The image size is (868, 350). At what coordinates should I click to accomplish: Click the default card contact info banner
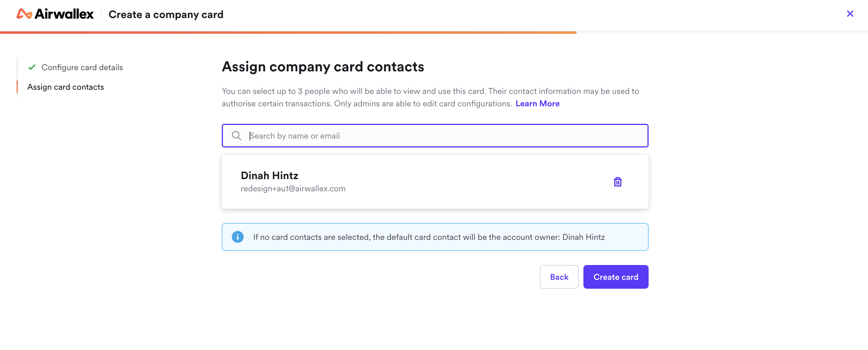pyautogui.click(x=435, y=237)
